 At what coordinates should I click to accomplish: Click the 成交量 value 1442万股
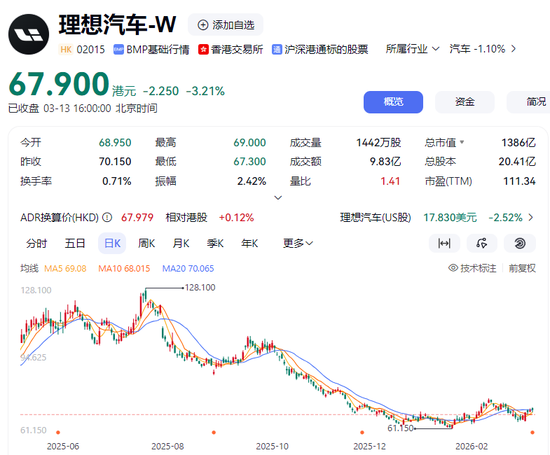point(378,142)
